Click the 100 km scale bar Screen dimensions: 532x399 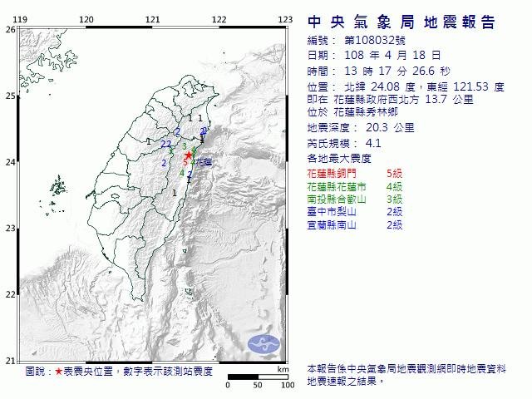[258, 378]
